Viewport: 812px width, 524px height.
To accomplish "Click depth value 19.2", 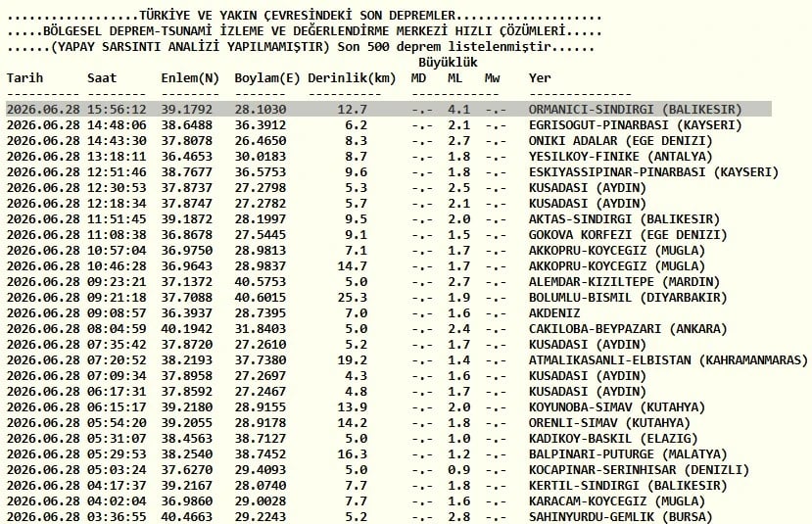I will [353, 359].
